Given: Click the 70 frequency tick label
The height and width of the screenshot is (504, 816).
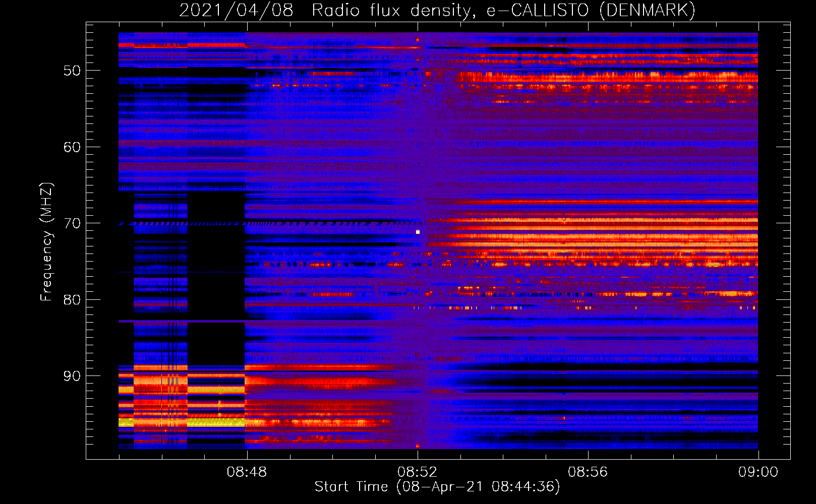Looking at the screenshot, I should coord(72,223).
